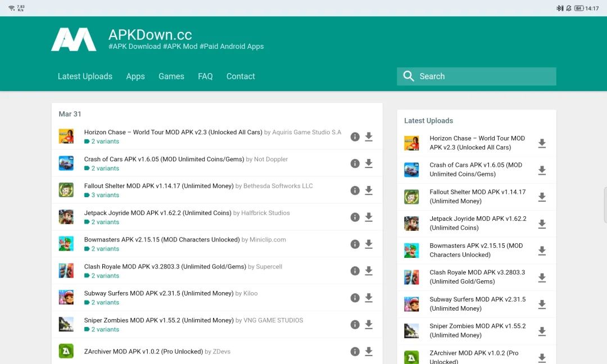Open info for Horizon Chase in main list
The image size is (607, 364).
(355, 136)
